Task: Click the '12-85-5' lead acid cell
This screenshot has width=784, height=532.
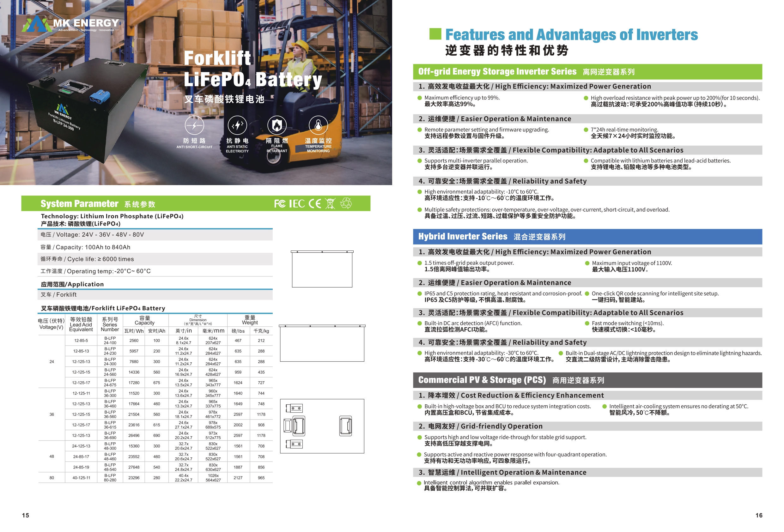Action: coord(81,341)
